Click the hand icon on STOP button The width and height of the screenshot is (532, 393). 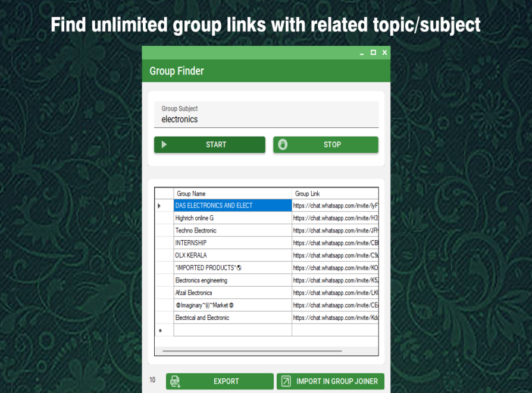[283, 144]
